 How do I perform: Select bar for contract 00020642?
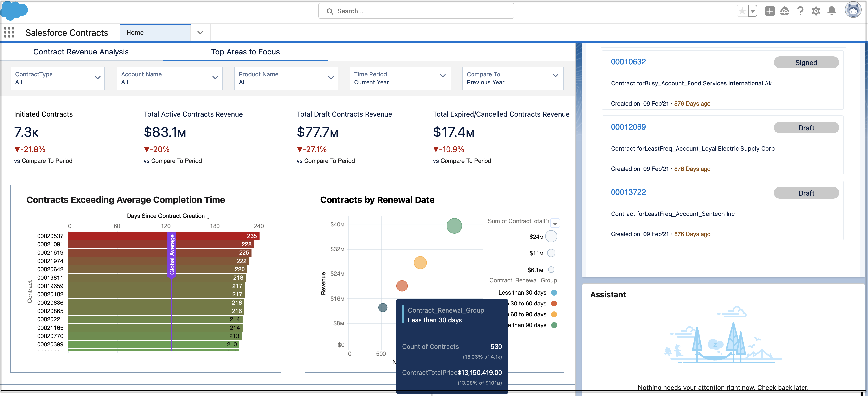157,269
